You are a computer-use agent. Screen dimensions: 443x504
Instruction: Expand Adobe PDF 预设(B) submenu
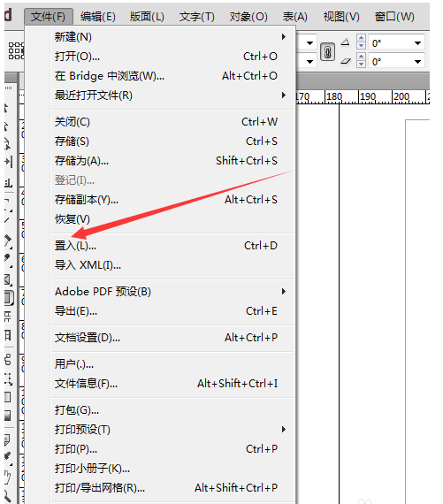click(172, 292)
